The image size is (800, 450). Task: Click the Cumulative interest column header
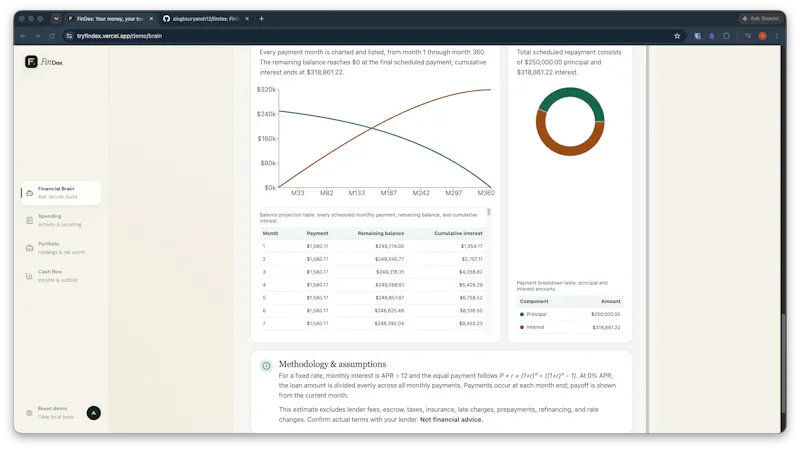point(458,233)
